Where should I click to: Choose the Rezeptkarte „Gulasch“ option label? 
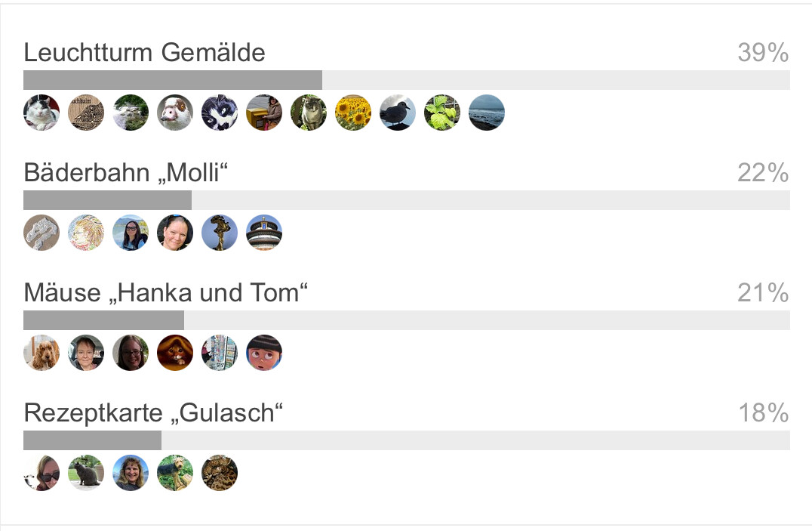tap(153, 413)
